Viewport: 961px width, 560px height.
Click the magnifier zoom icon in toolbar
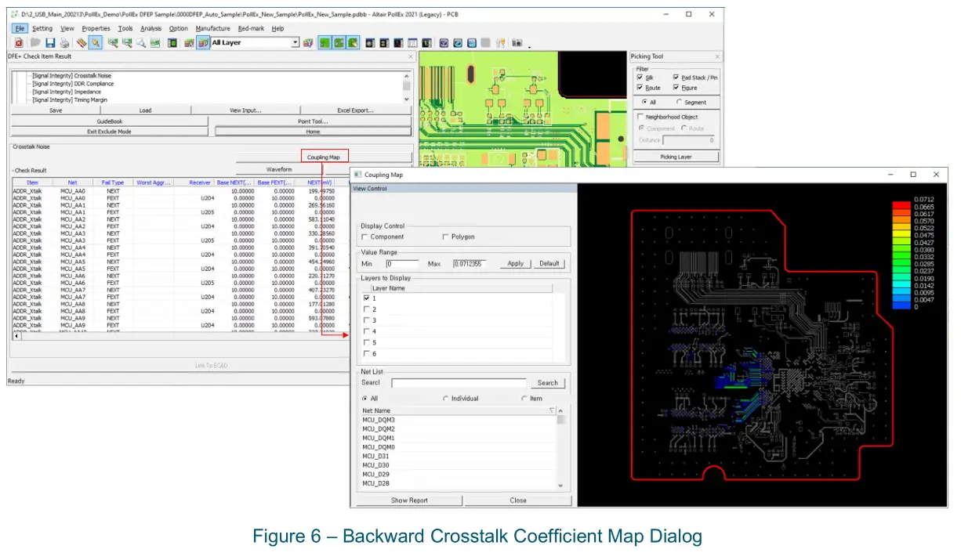(141, 43)
